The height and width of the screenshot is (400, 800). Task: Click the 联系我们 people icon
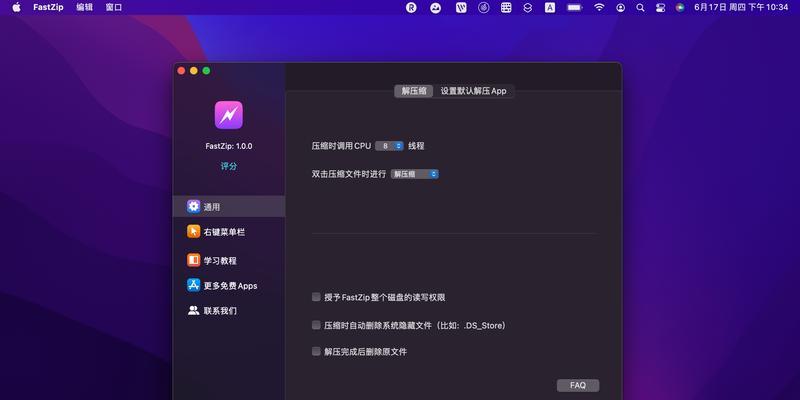click(x=193, y=310)
